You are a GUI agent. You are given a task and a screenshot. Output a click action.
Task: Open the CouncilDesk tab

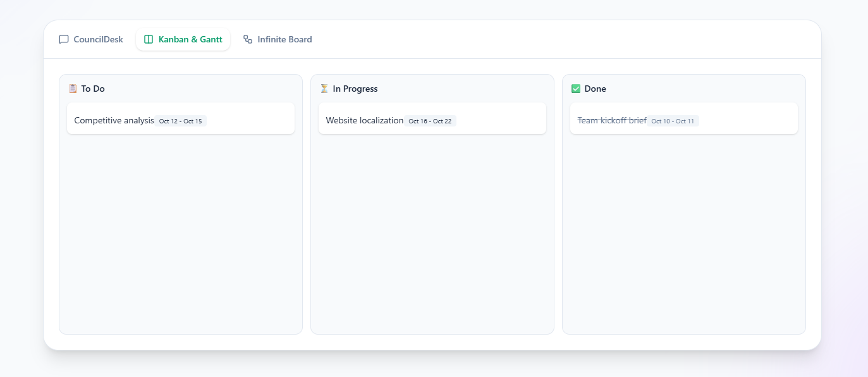[x=91, y=39]
